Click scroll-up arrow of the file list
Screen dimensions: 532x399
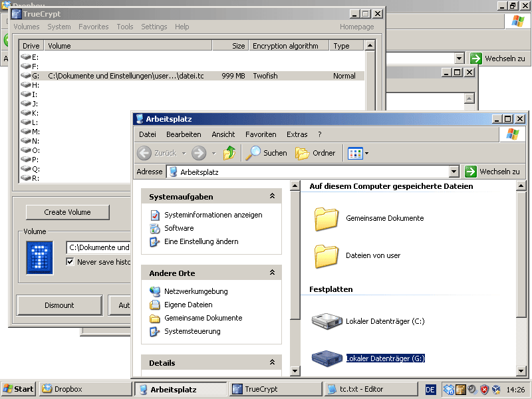(521, 186)
